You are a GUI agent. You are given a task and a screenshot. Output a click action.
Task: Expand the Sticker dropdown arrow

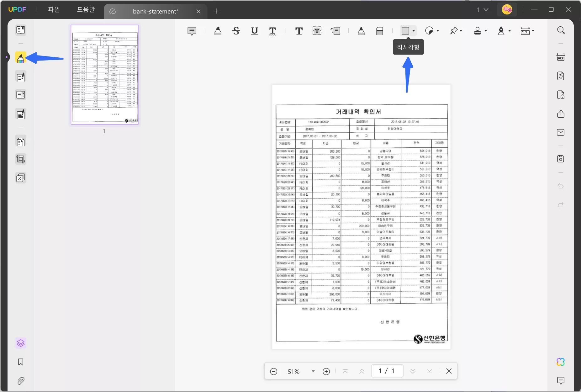(x=438, y=31)
